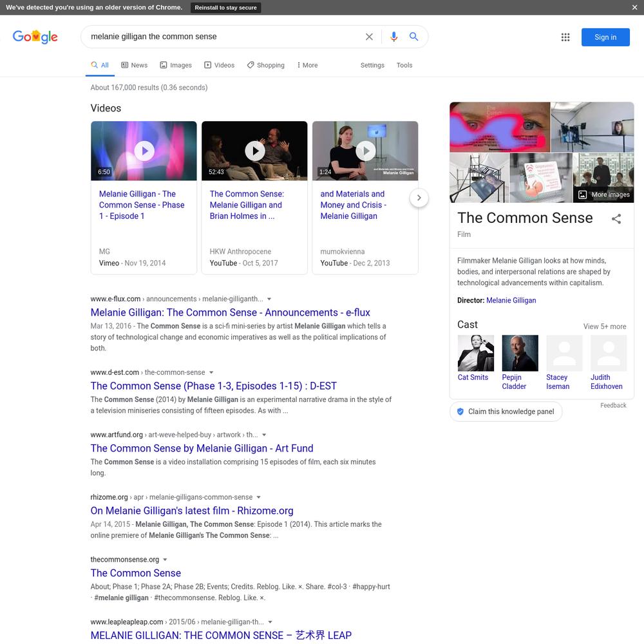Expand thecommonsense.org result options arrow
Viewport: 644px width, 644px height.
coord(165,560)
